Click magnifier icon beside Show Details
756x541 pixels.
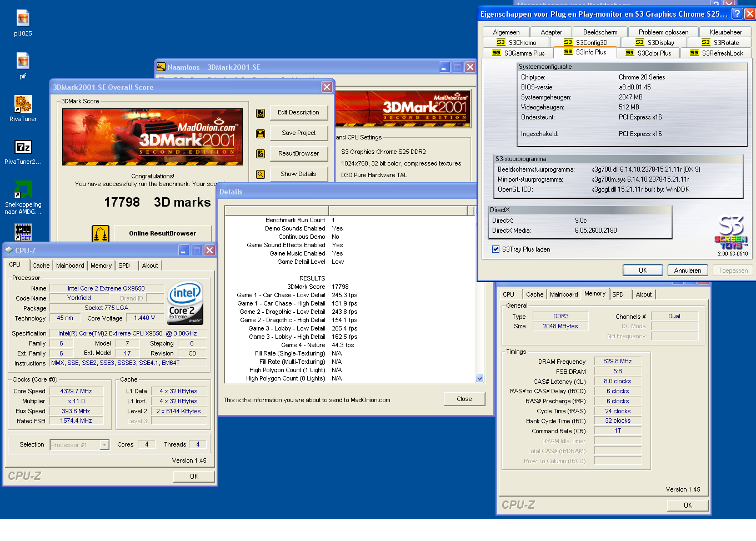pos(260,174)
